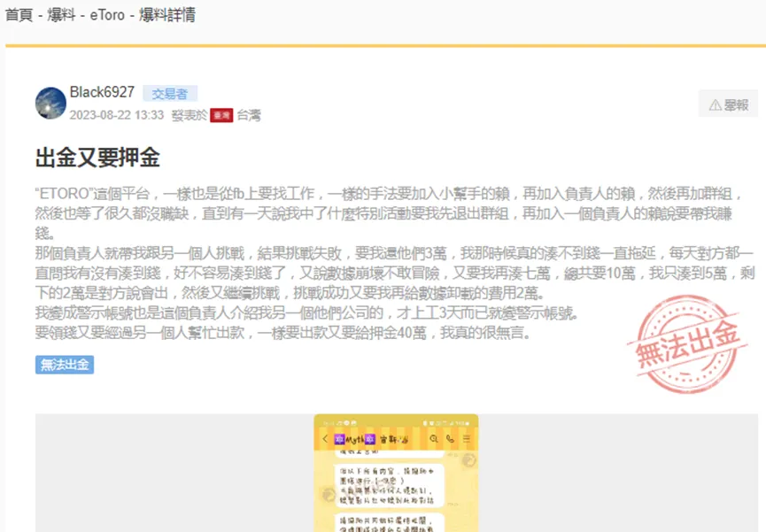
Task: Open Black6927's profile avatar
Action: click(50, 103)
